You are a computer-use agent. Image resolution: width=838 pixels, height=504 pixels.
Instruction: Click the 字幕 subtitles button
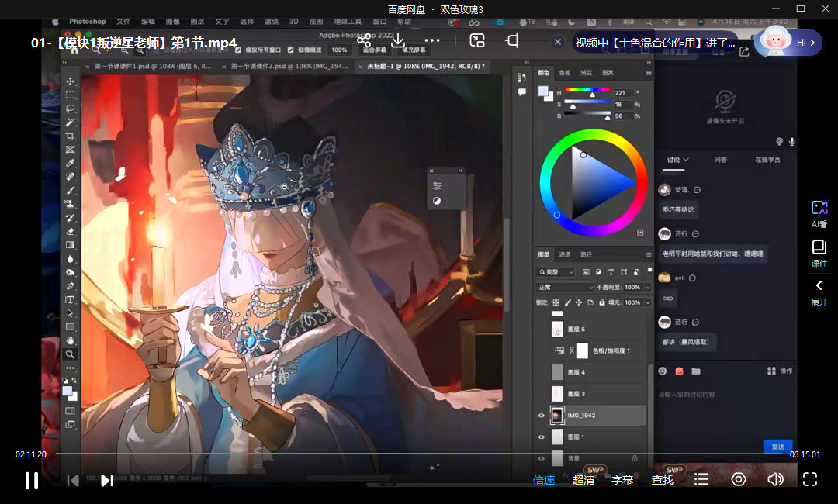tap(622, 480)
